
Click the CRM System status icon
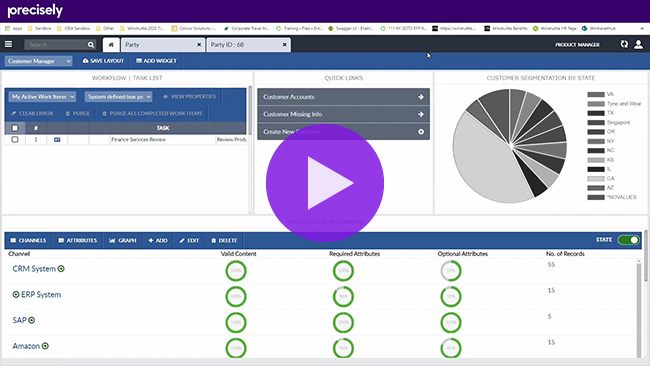click(61, 269)
